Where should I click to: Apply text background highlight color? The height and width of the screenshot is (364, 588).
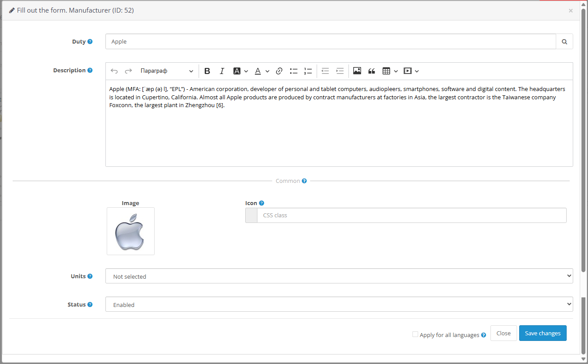[237, 71]
